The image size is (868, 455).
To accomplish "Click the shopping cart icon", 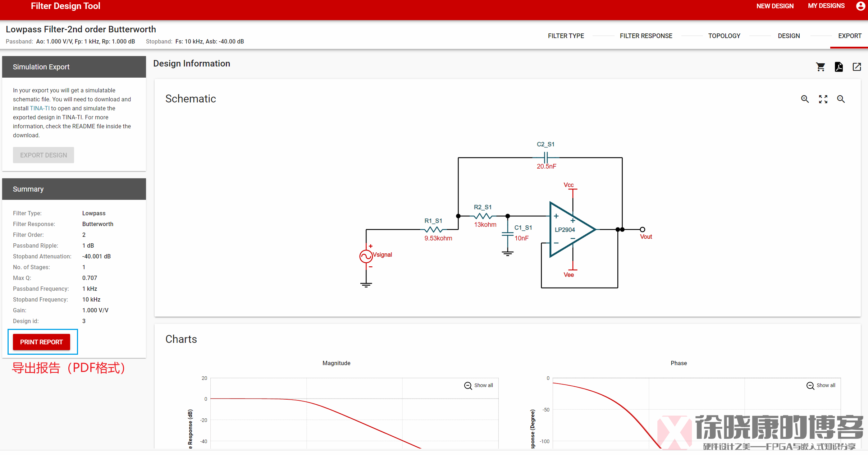I will [820, 67].
